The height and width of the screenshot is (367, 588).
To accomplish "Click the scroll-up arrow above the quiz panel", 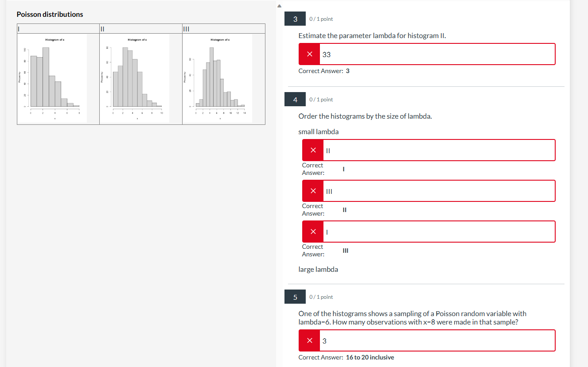I will 279,5.
